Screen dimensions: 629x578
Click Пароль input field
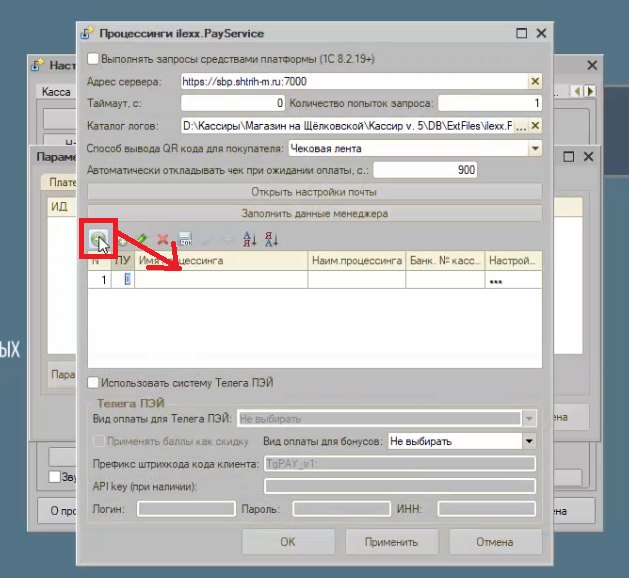(341, 509)
